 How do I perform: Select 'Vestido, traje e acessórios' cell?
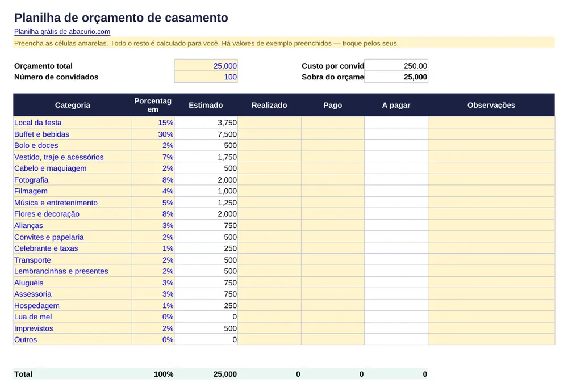click(x=73, y=157)
